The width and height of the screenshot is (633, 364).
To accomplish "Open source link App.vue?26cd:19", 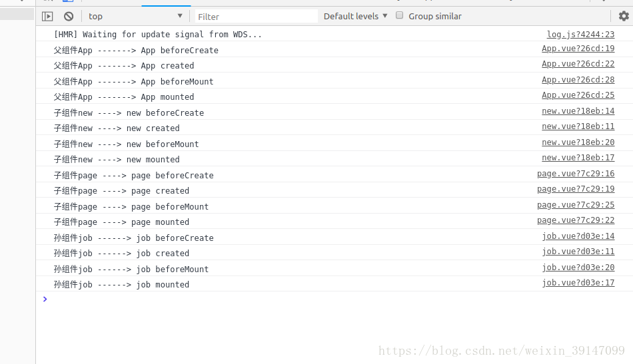I will (578, 49).
